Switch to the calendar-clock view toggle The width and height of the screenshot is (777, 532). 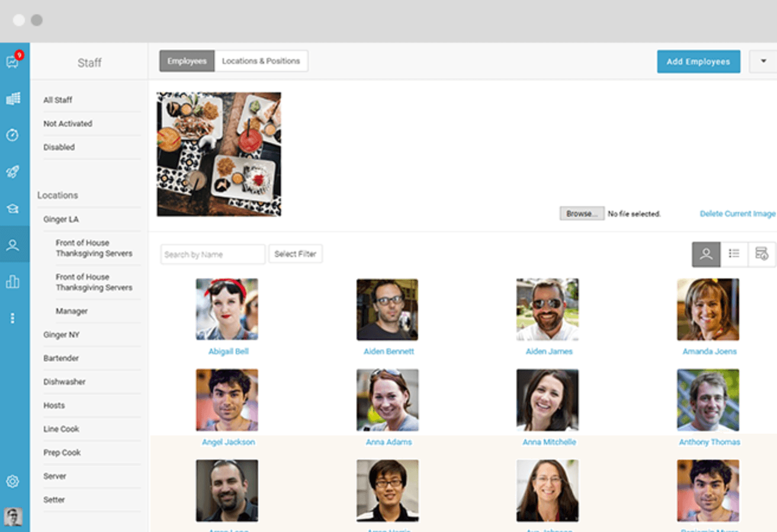pos(762,254)
